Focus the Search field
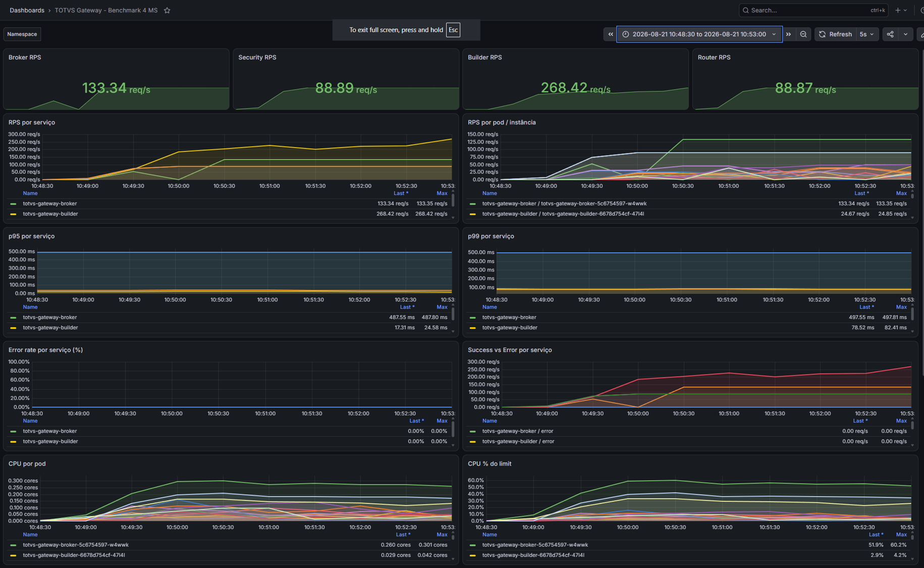This screenshot has height=568, width=924. pyautogui.click(x=813, y=10)
